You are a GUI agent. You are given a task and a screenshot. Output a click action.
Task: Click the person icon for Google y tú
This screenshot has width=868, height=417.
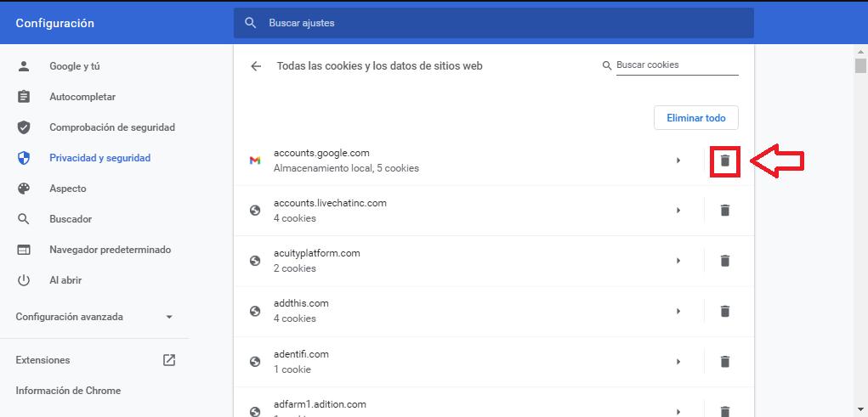tap(23, 66)
